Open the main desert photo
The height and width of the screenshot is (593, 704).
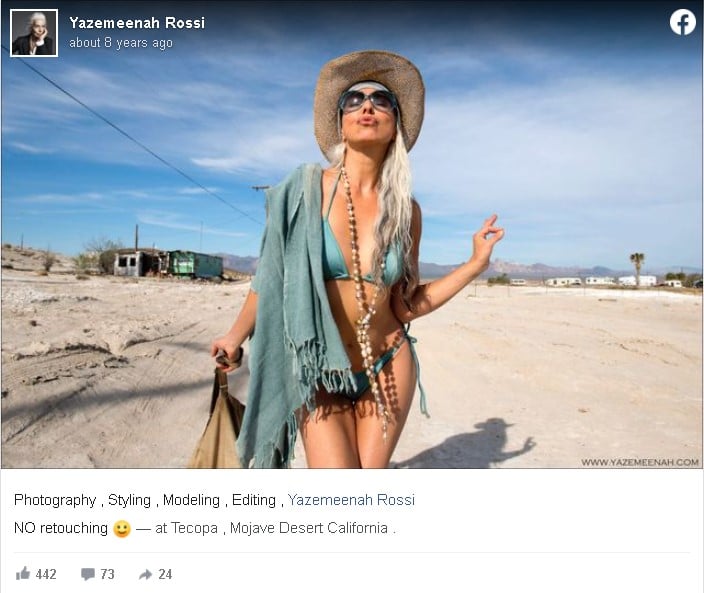[x=352, y=234]
